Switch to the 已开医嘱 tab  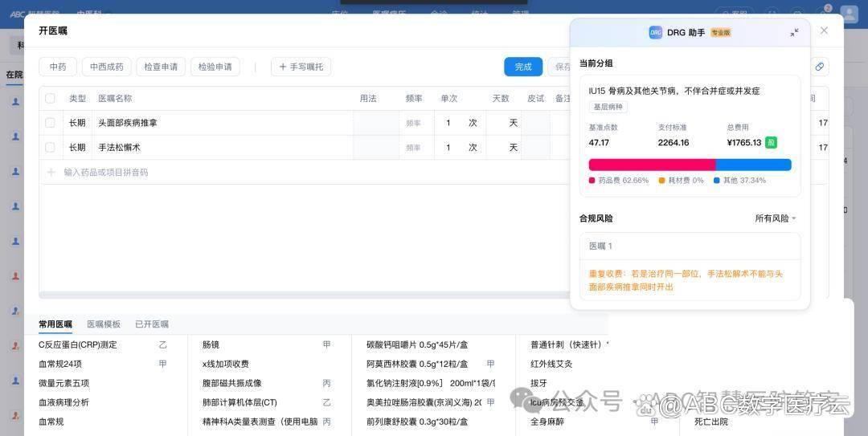tap(152, 324)
